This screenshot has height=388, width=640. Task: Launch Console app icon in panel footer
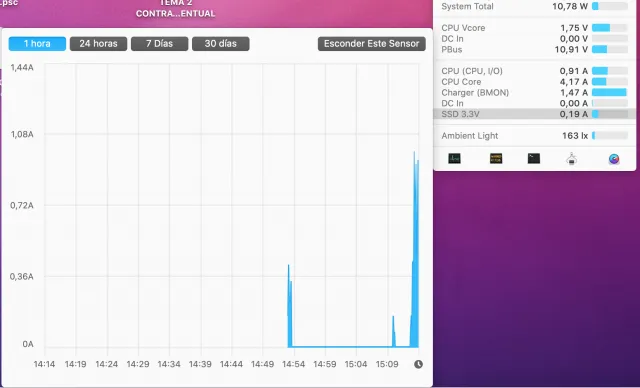496,158
